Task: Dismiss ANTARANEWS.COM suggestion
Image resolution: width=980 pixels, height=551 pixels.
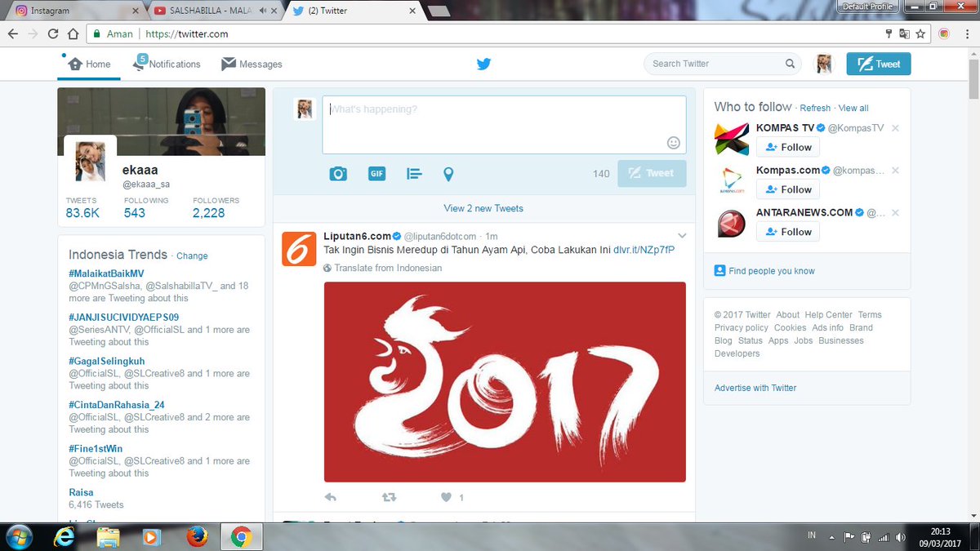Action: tap(895, 213)
